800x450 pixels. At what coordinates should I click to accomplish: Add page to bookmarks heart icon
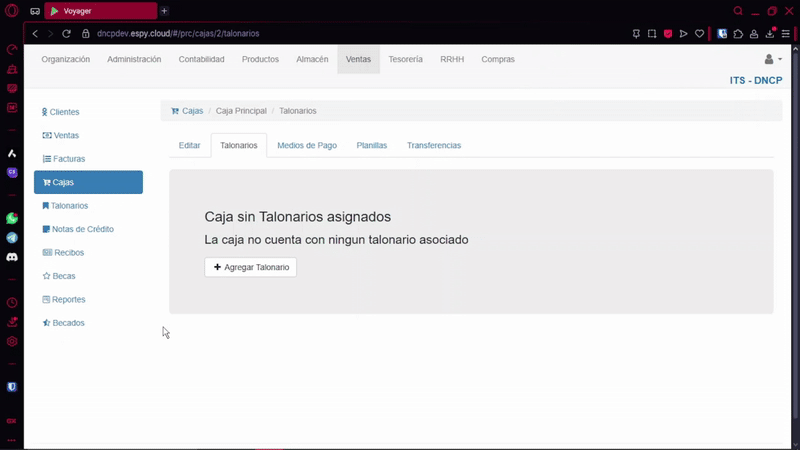(699, 34)
